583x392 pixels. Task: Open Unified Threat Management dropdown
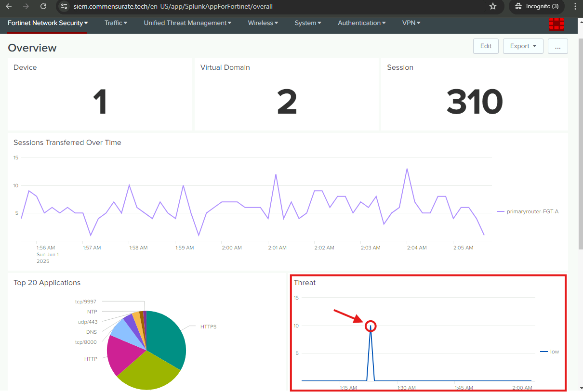tap(187, 23)
